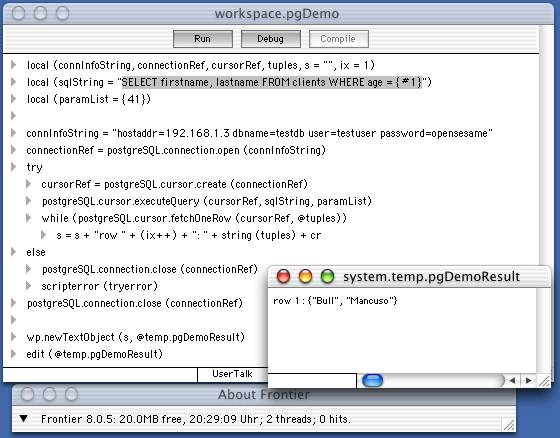Close the pgDemoResult window with red button
The image size is (560, 438).
point(284,276)
